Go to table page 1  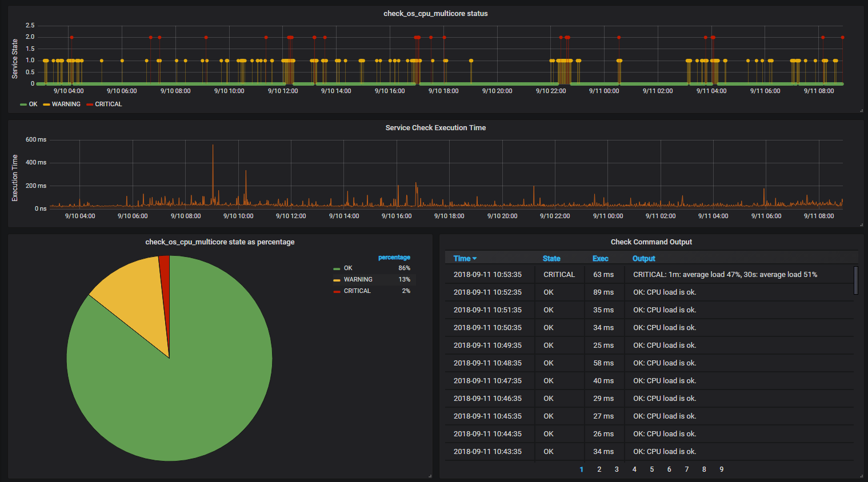click(x=581, y=469)
